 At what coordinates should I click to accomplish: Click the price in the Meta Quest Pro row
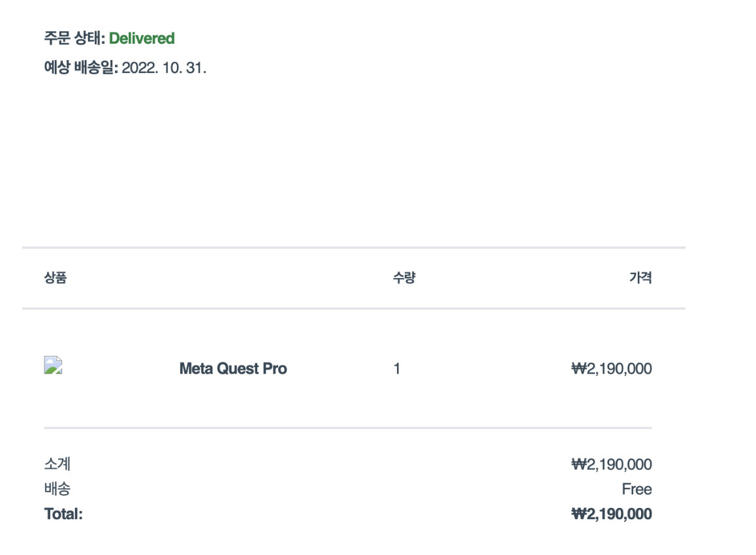611,369
